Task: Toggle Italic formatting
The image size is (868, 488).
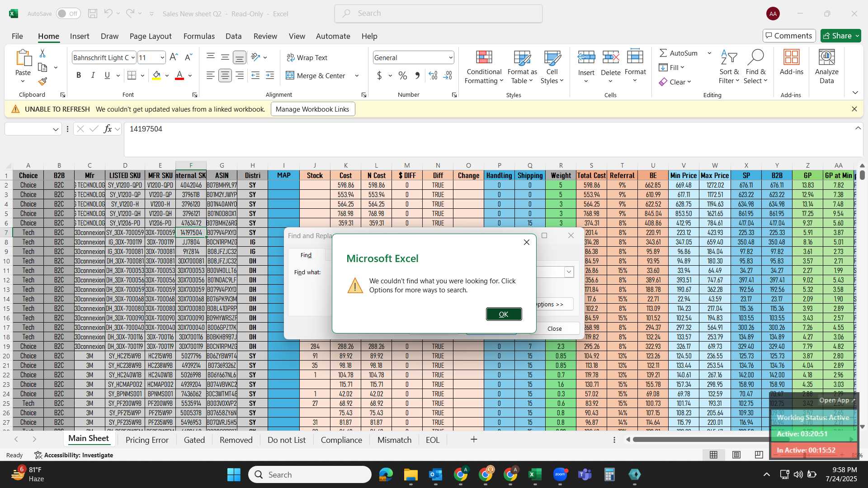Action: 93,75
